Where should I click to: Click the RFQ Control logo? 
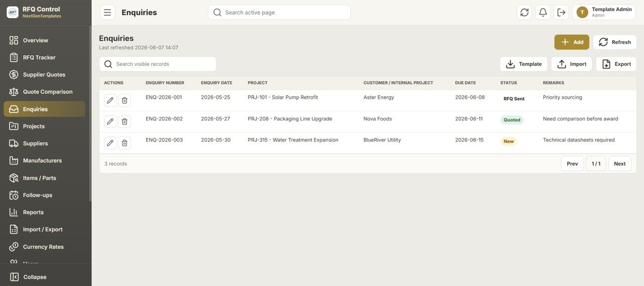click(x=13, y=13)
